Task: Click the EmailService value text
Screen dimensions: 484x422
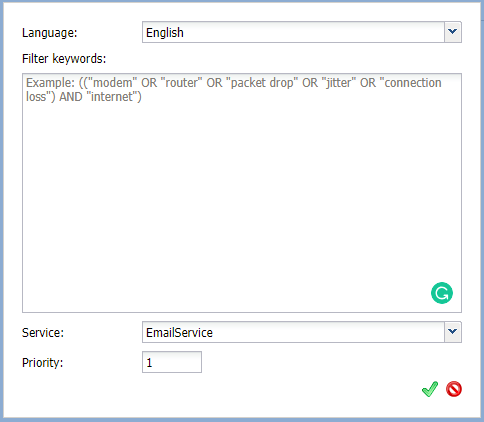Action: (179, 333)
